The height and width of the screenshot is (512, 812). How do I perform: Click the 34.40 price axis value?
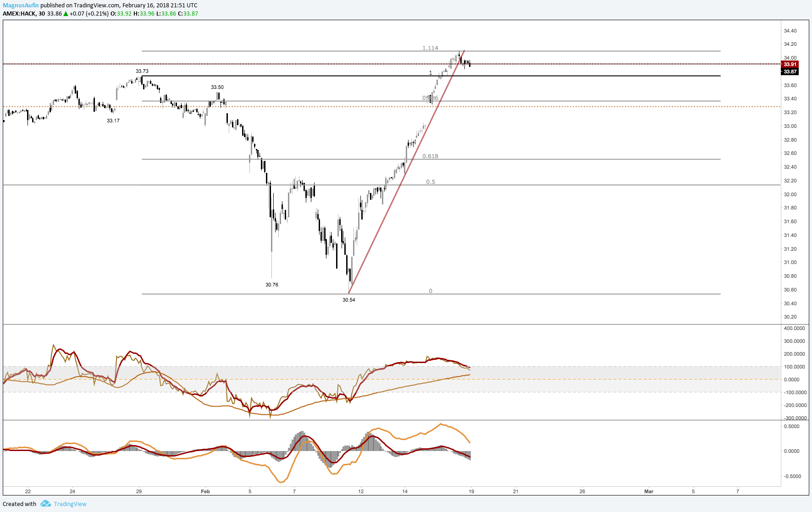pyautogui.click(x=790, y=31)
